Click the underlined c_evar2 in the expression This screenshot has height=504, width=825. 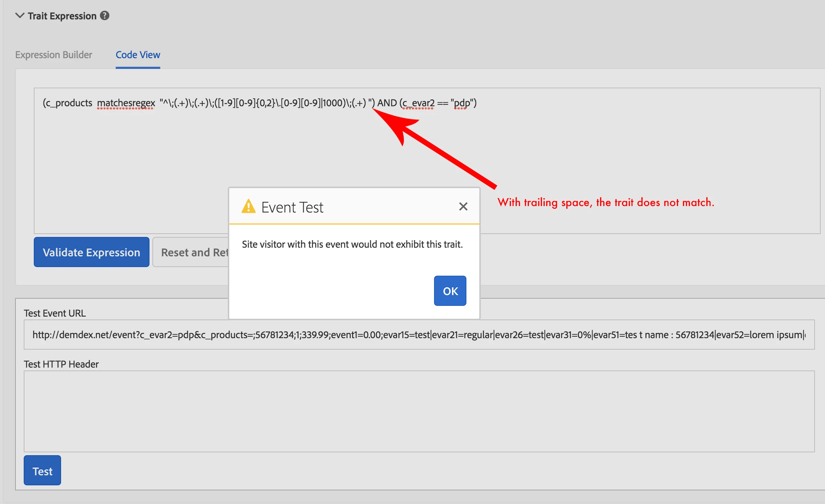pyautogui.click(x=418, y=103)
